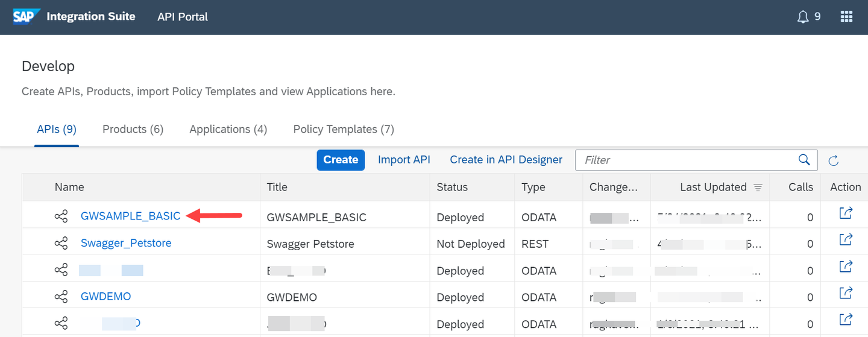
Task: Select 'Swagger Petstore' title cell
Action: click(x=310, y=244)
